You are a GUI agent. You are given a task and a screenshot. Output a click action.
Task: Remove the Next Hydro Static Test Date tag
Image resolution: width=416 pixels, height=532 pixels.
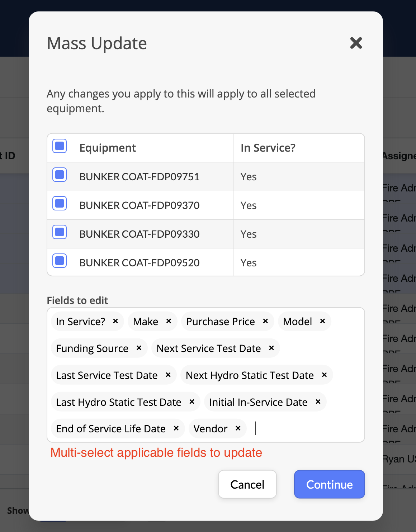(324, 375)
